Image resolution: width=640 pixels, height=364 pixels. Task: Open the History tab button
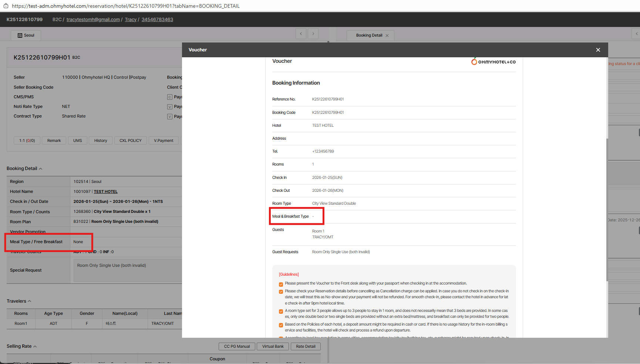click(101, 140)
